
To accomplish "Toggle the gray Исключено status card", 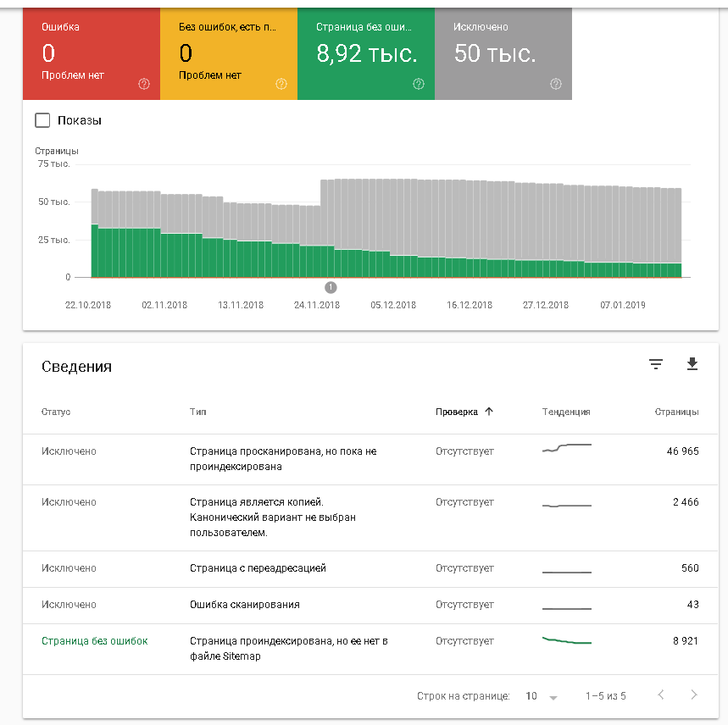I will (503, 53).
